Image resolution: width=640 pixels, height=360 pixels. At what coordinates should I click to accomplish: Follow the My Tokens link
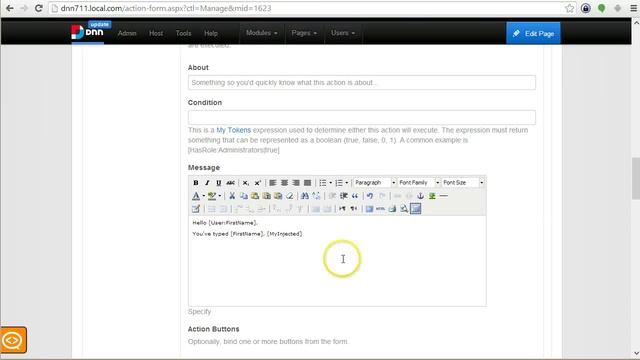pos(233,130)
